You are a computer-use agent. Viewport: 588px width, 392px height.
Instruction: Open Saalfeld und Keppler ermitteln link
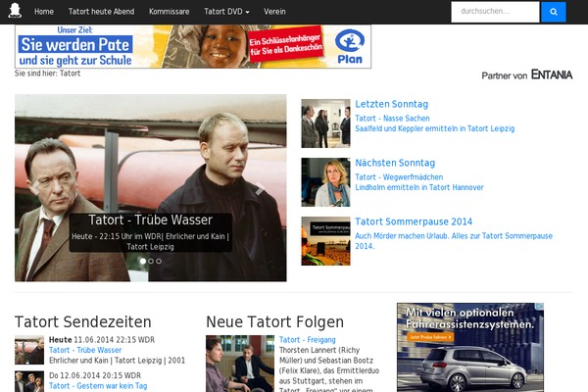click(x=434, y=128)
